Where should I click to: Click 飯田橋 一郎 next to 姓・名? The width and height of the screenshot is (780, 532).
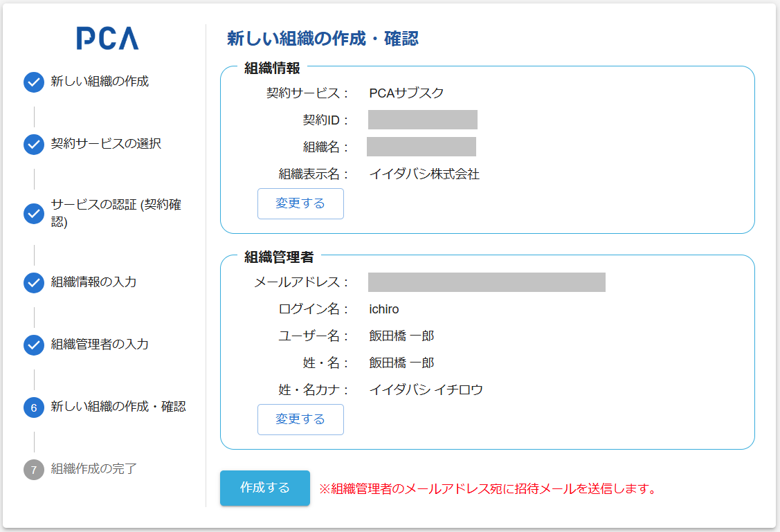[x=401, y=363]
